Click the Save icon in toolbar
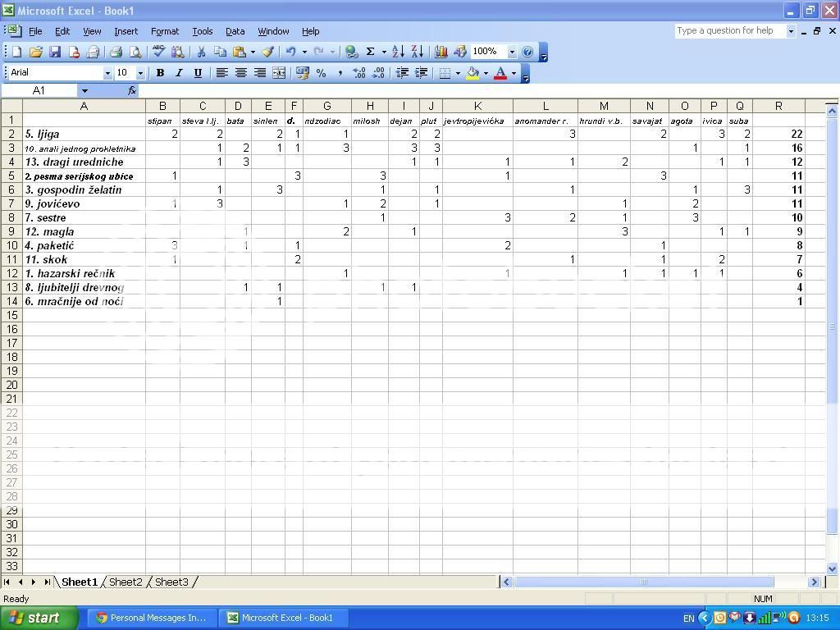840x630 pixels. (55, 52)
